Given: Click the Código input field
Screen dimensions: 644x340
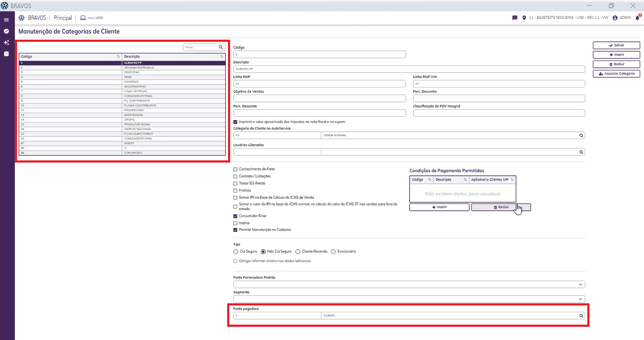Looking at the screenshot, I should pyautogui.click(x=320, y=54).
